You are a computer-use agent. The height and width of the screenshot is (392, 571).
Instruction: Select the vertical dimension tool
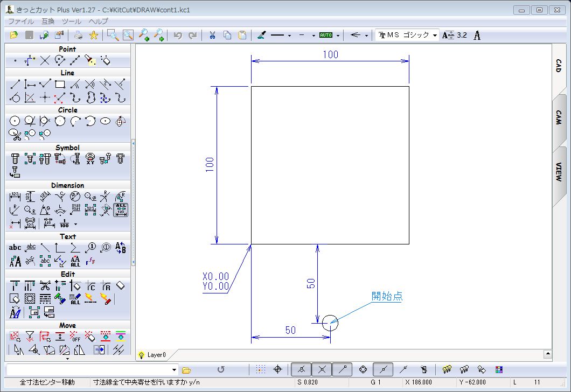(x=30, y=197)
